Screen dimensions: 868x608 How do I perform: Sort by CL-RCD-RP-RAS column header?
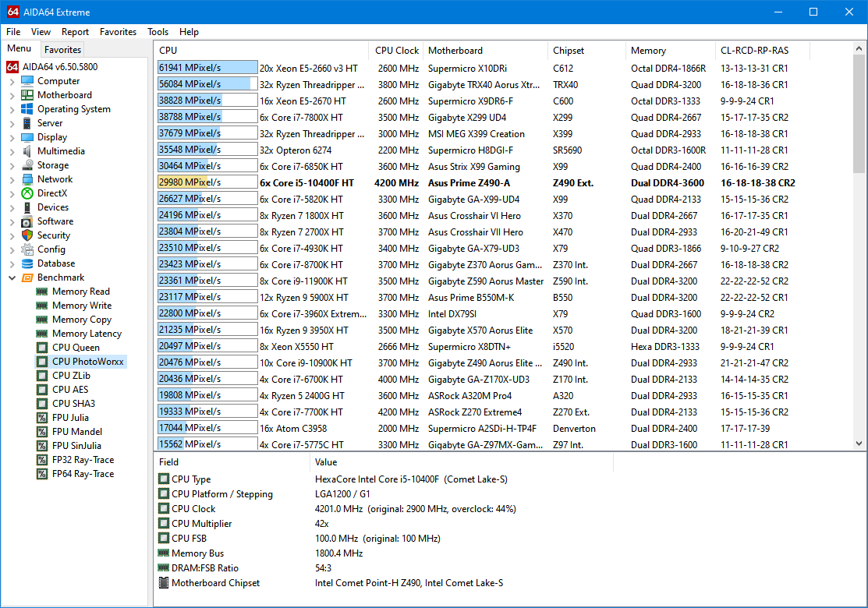pyautogui.click(x=762, y=51)
